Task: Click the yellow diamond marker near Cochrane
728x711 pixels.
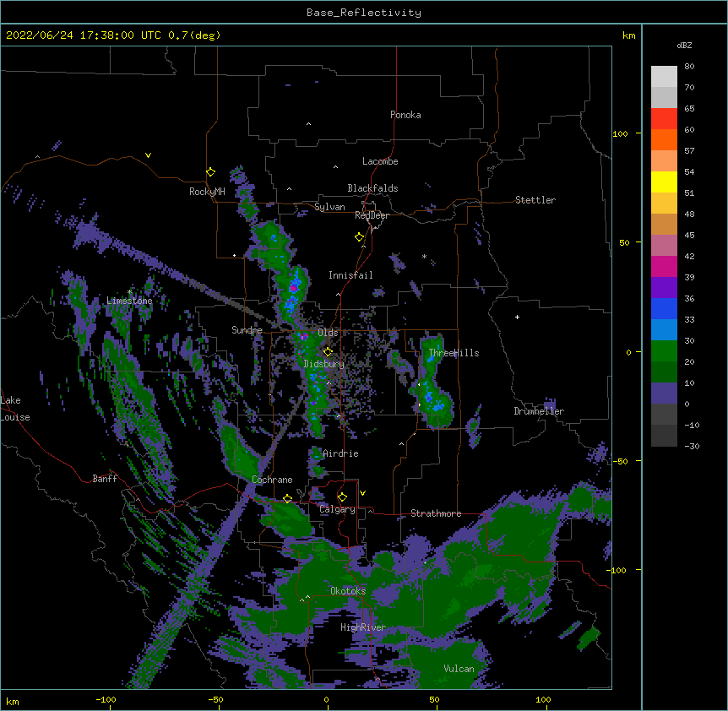Action: 287,499
